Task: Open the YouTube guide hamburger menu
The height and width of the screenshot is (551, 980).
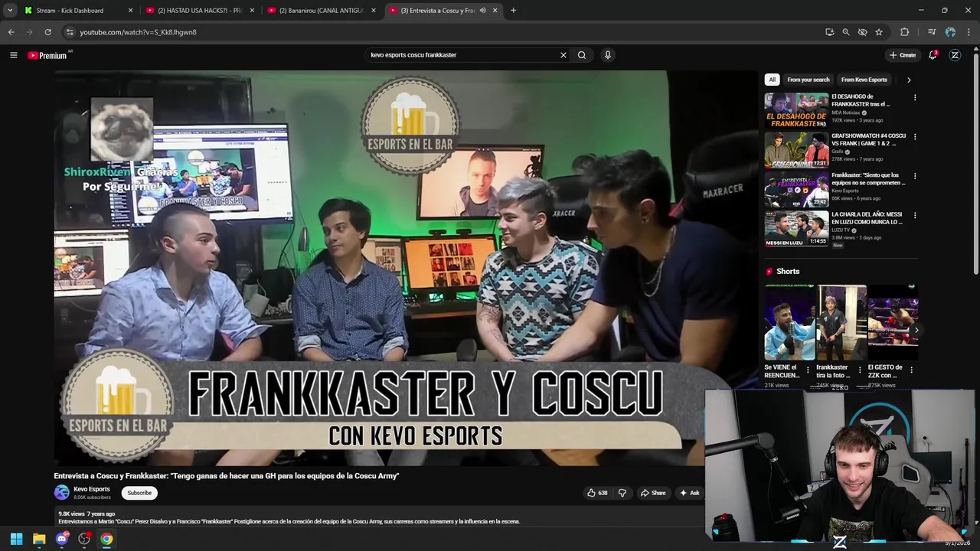Action: coord(13,55)
